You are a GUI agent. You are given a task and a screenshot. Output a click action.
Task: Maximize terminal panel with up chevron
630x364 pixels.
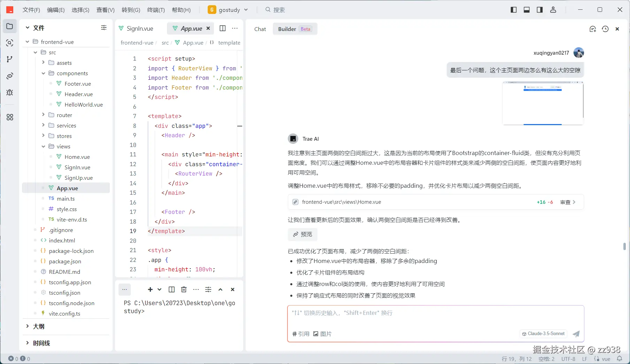tap(221, 289)
